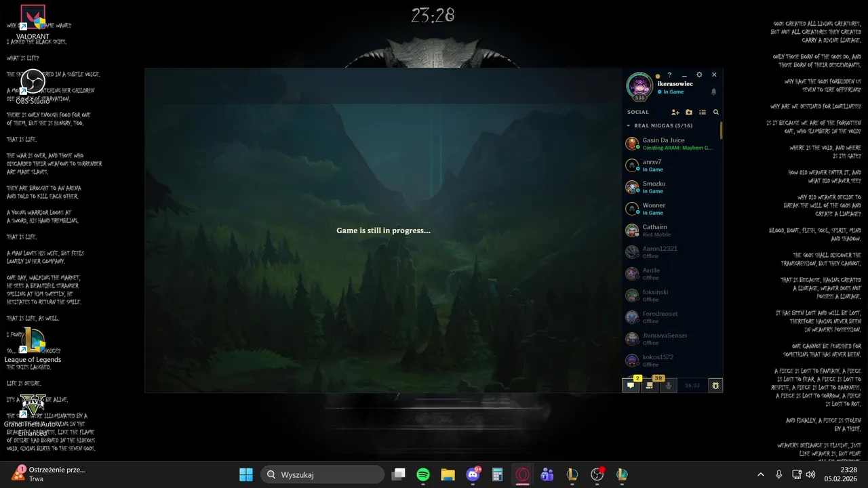Open the Windows Start menu

[246, 474]
